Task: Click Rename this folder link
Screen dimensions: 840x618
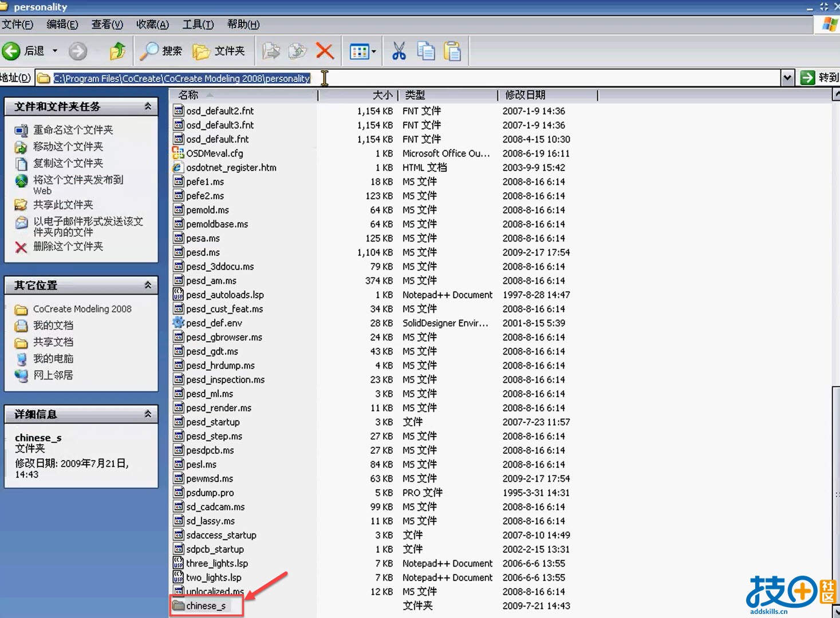Action: coord(73,130)
